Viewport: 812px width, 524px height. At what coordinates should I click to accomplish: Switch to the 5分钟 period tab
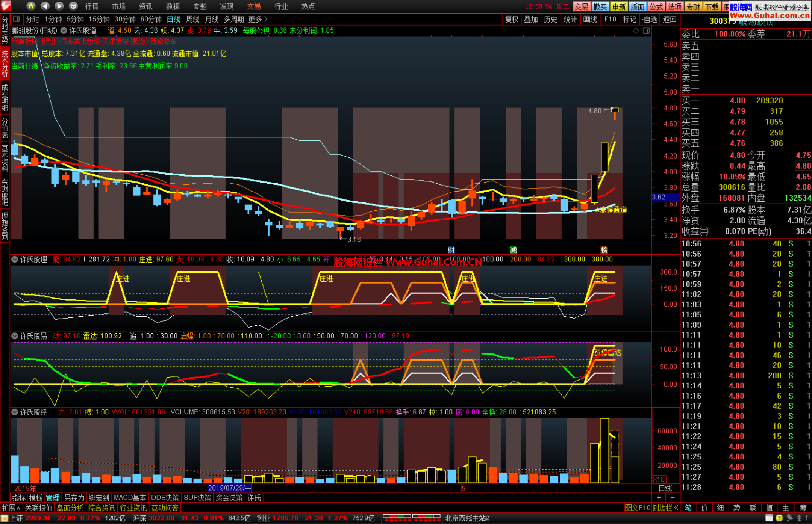click(75, 19)
